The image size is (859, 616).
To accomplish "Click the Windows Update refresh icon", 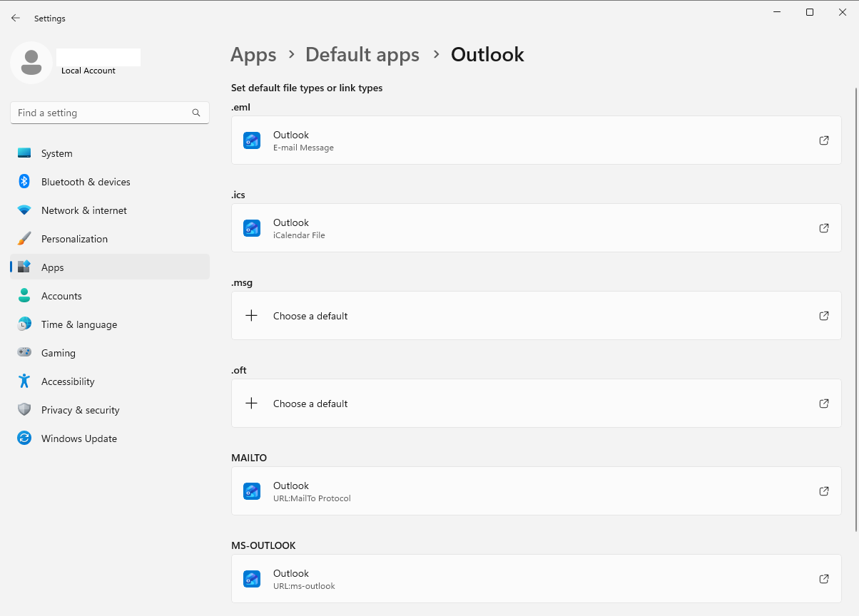I will click(24, 438).
